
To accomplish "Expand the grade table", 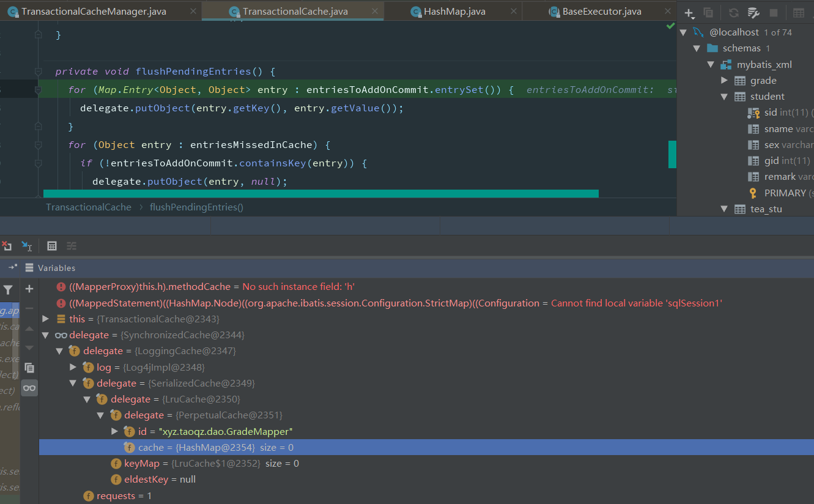I will pos(724,80).
